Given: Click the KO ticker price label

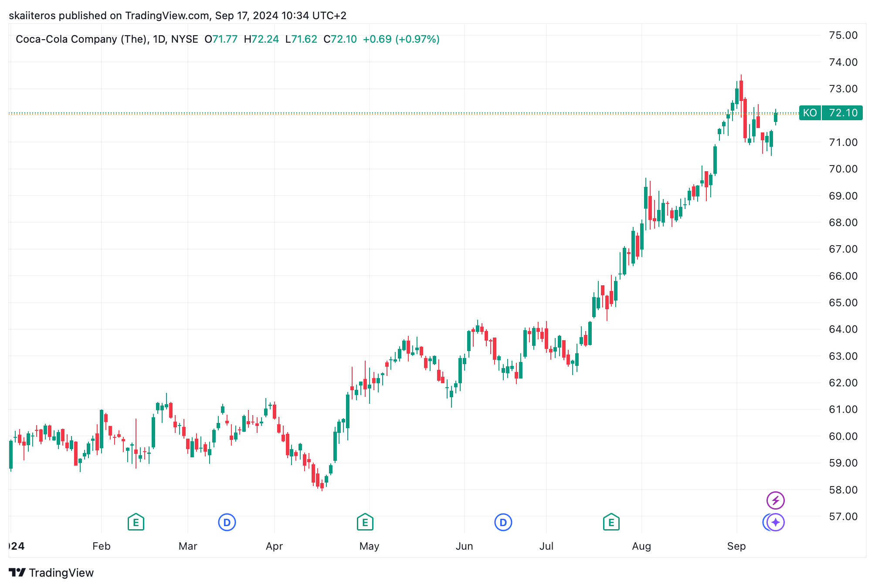Looking at the screenshot, I should (x=810, y=113).
